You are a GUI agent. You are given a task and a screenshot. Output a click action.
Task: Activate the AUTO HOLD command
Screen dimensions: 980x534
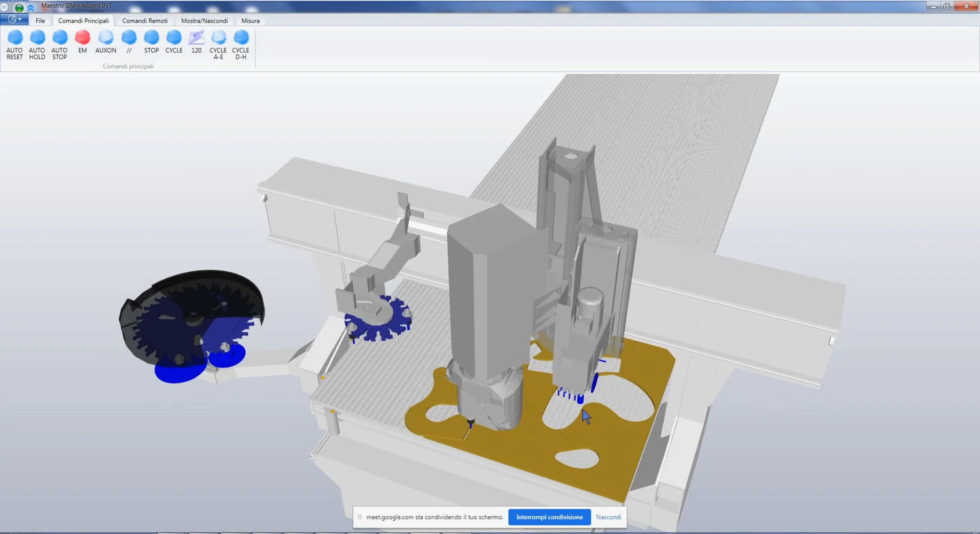click(37, 38)
